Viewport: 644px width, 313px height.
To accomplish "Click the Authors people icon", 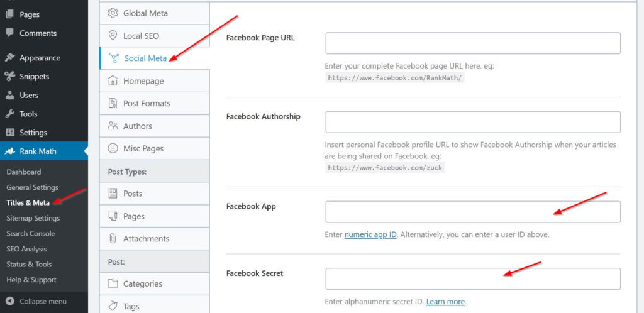I will pyautogui.click(x=113, y=126).
